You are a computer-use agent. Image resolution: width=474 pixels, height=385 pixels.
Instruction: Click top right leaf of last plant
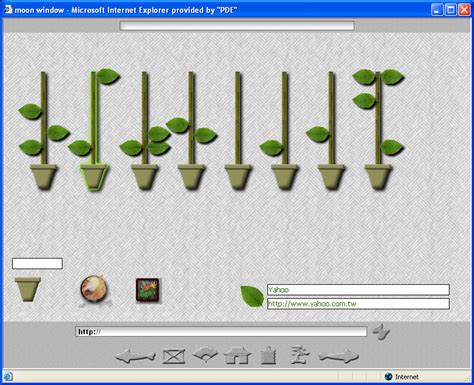pyautogui.click(x=392, y=77)
